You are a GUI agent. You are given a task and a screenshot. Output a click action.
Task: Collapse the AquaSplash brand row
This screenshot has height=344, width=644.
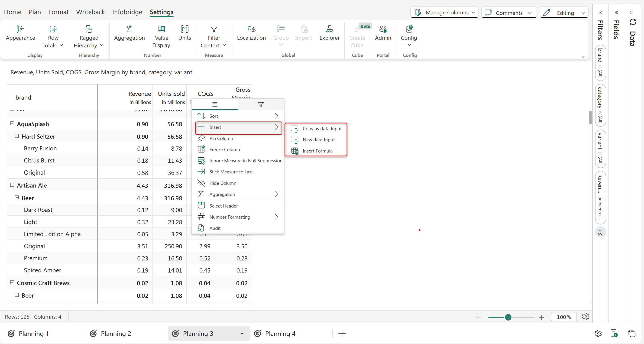(x=12, y=124)
